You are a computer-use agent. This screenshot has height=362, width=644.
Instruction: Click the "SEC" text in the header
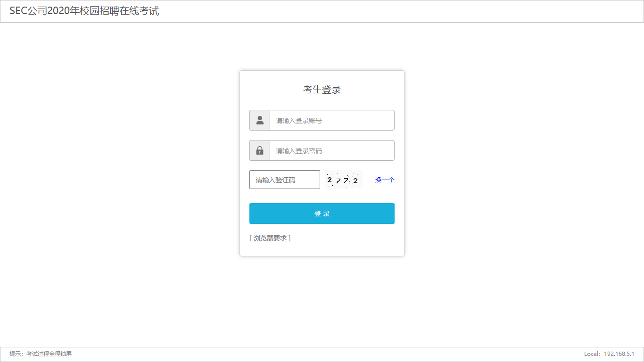pos(18,11)
